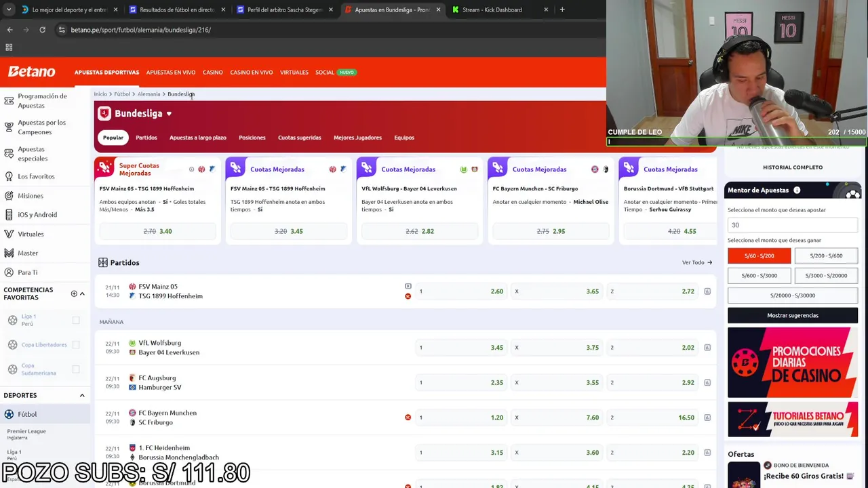Select the S/20000 - S/3000 winnings range
Screen dimensions: 868x488
(x=793, y=296)
